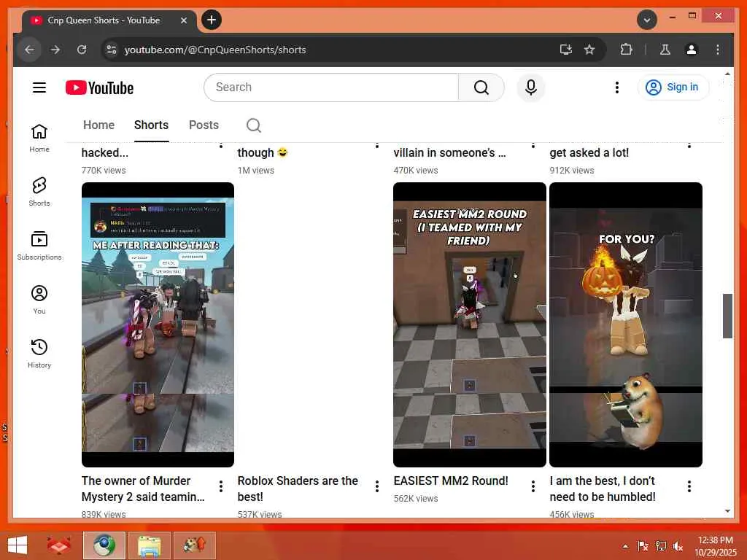Open 'The owner of Murder Mystery 2' title link
The width and height of the screenshot is (747, 560).
coord(143,489)
